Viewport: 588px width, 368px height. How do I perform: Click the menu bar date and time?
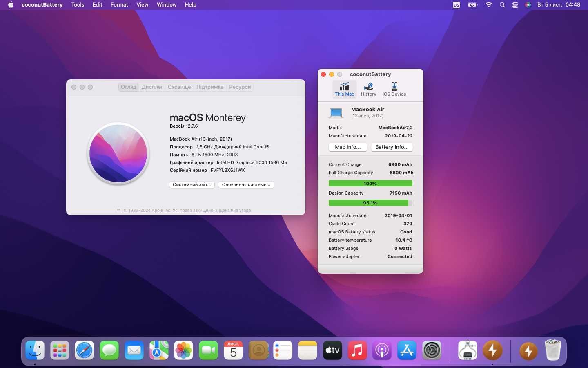pos(559,5)
